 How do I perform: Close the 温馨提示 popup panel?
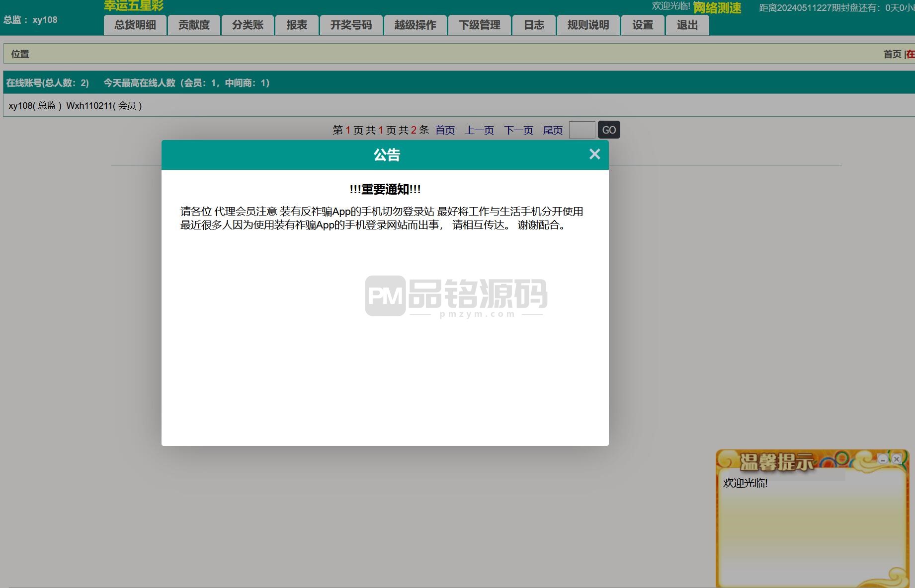897,459
